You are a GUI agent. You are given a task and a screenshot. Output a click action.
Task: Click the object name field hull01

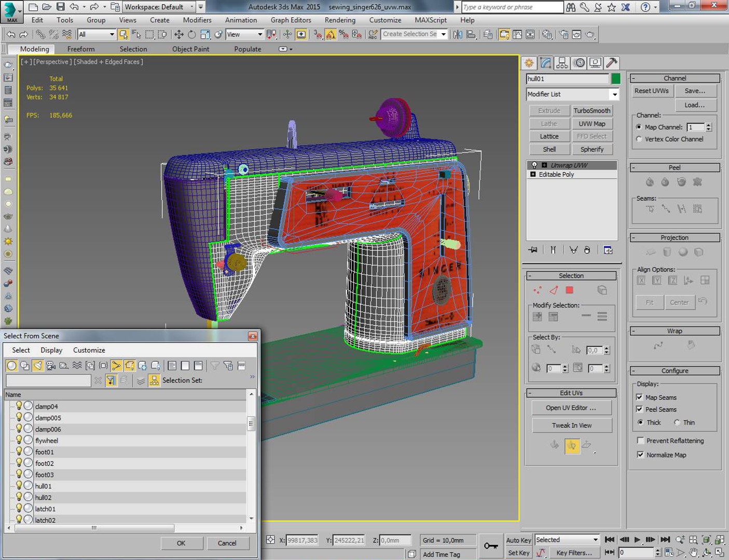[x=567, y=79]
